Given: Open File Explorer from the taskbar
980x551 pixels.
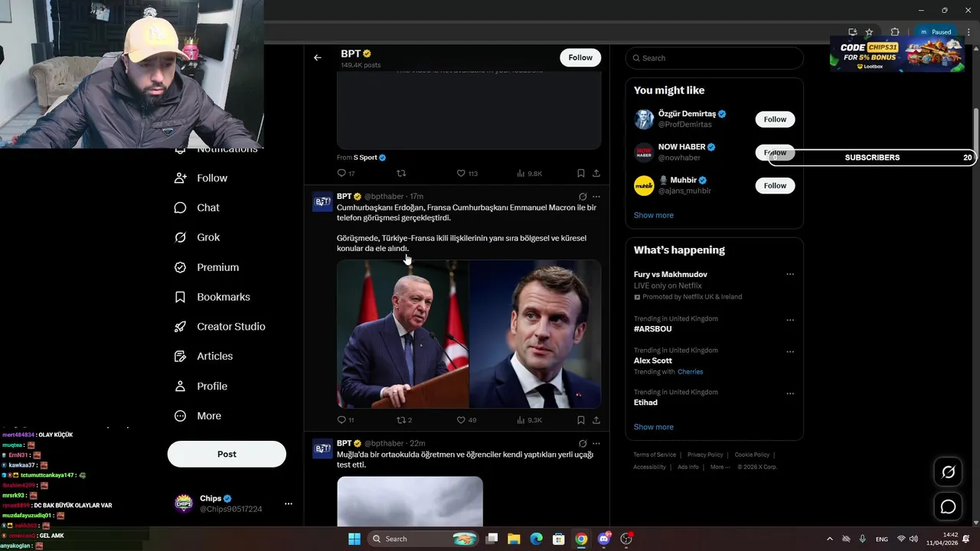Looking at the screenshot, I should click(514, 539).
